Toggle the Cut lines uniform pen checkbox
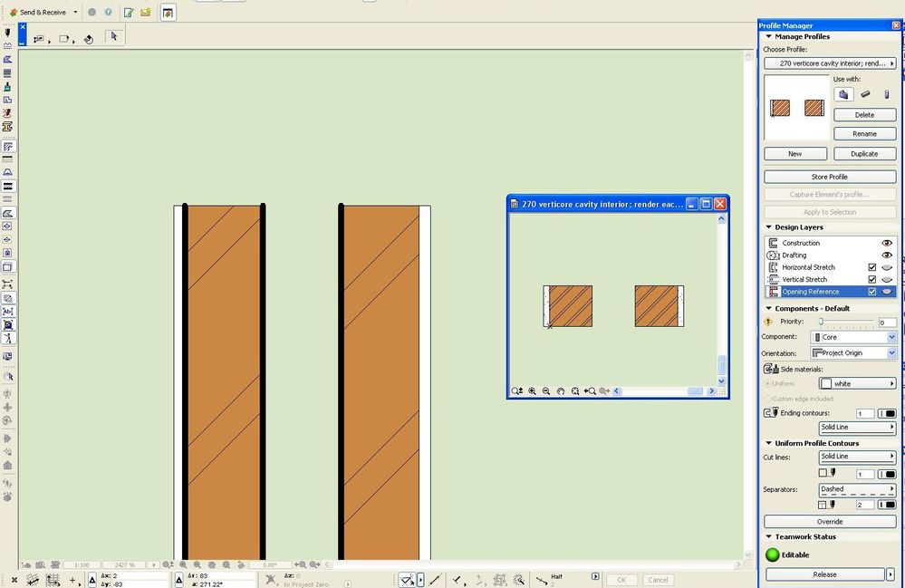This screenshot has width=905, height=588. coord(823,473)
